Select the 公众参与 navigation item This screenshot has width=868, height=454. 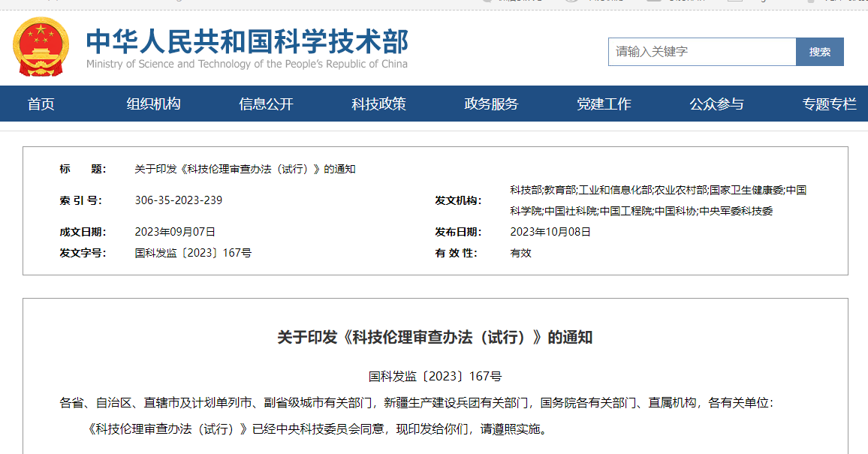point(716,104)
